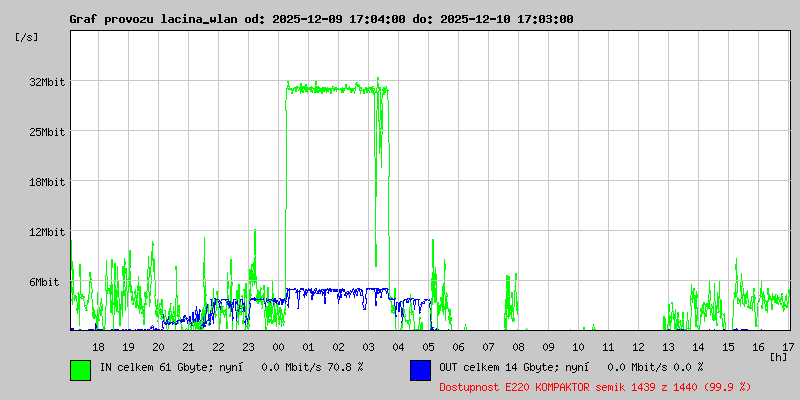Click the '12Mbit' y-axis label
Screen dimensions: 800x400
click(47, 232)
